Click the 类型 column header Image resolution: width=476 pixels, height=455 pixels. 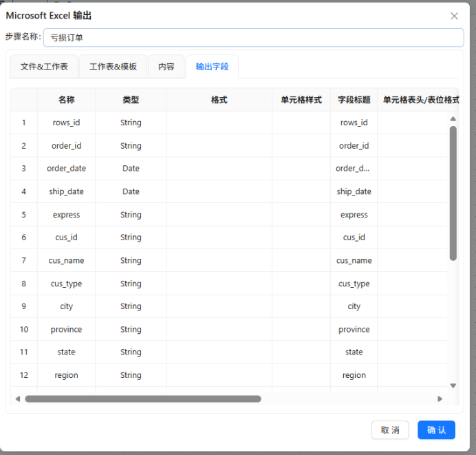[131, 100]
